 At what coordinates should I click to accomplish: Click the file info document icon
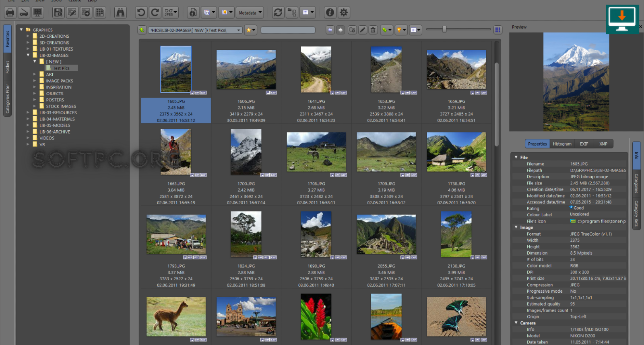point(193,12)
